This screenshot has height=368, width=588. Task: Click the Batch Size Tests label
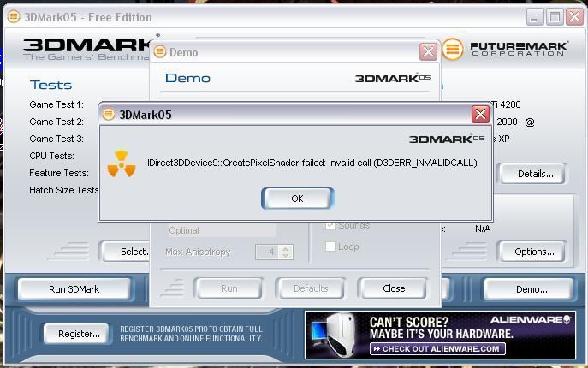63,190
